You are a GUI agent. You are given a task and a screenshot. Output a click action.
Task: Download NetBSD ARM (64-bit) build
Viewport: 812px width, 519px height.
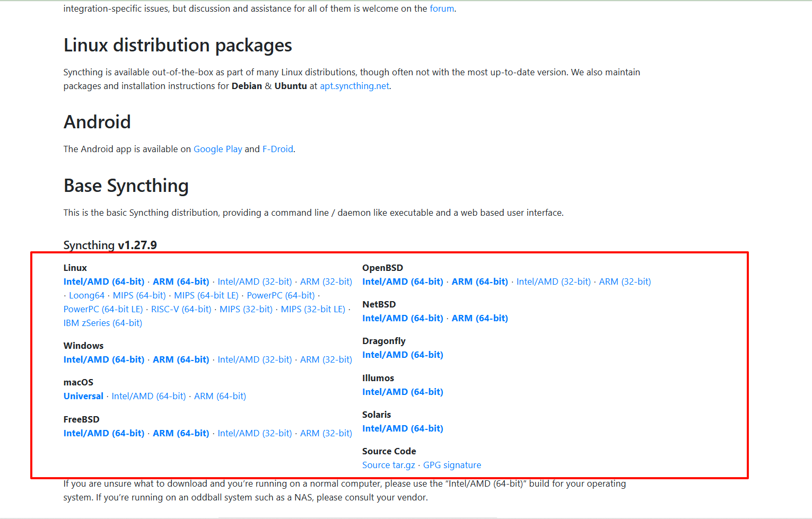tap(480, 318)
